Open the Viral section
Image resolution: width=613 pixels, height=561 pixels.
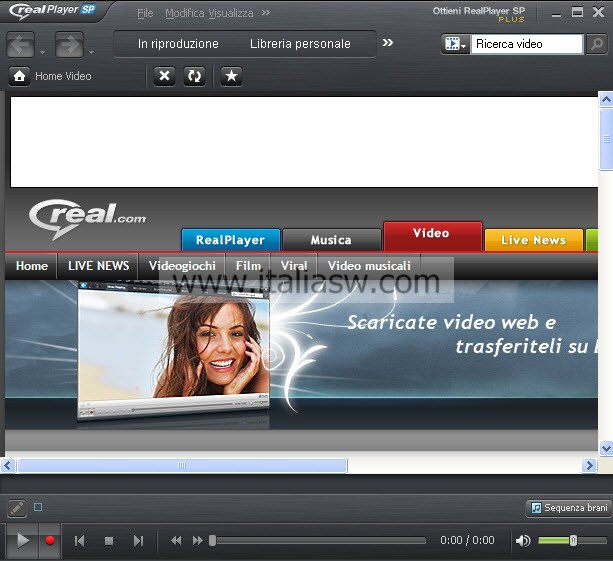click(294, 266)
